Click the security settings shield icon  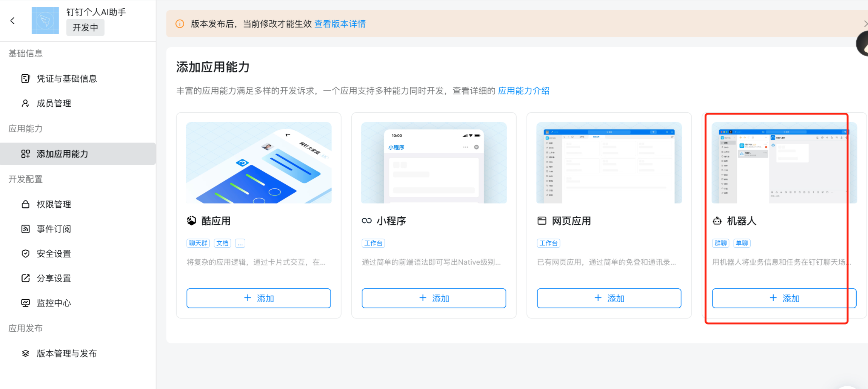tap(26, 254)
